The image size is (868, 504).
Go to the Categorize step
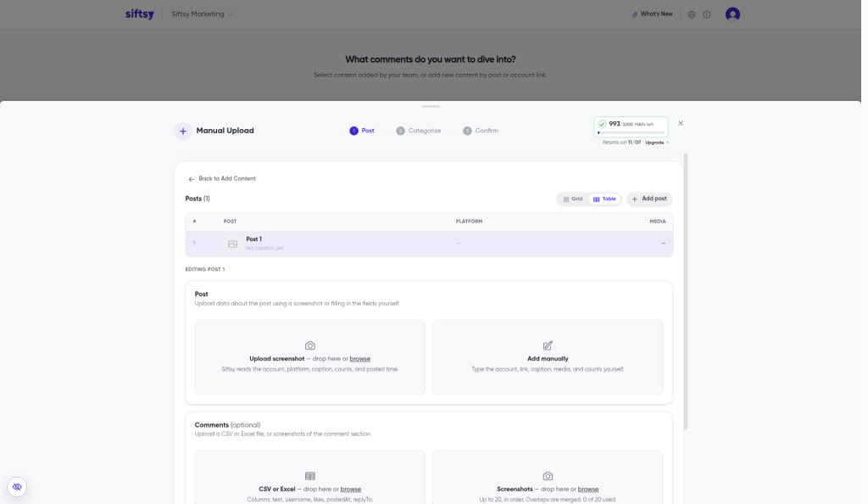[419, 131]
